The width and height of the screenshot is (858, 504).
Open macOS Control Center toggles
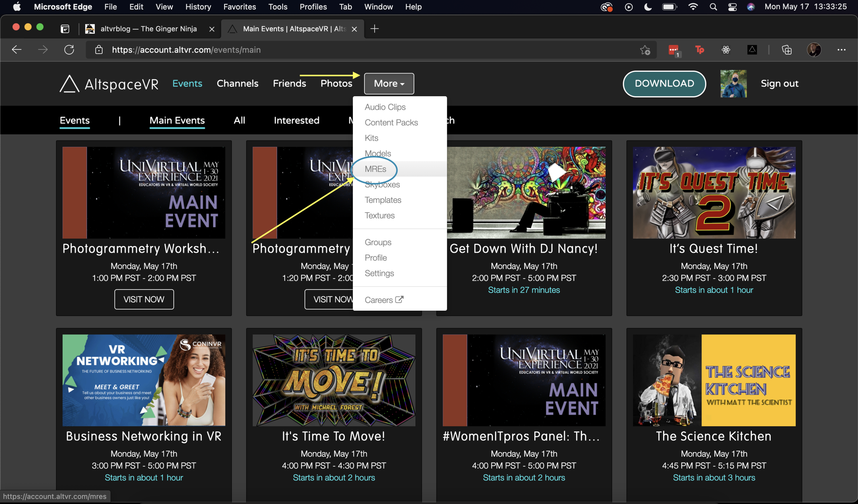732,7
